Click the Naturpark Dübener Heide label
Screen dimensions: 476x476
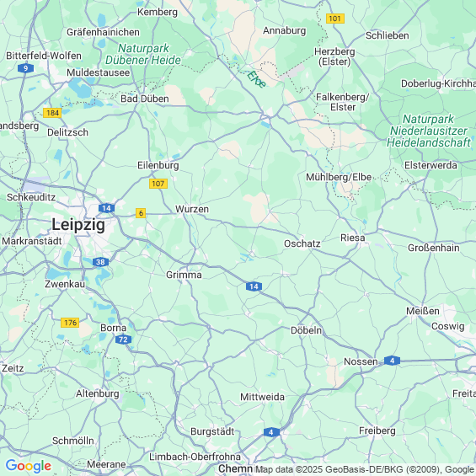tap(143, 54)
